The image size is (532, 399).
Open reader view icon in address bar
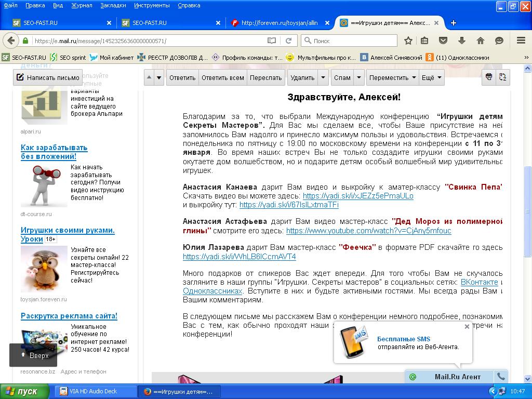coord(272,41)
